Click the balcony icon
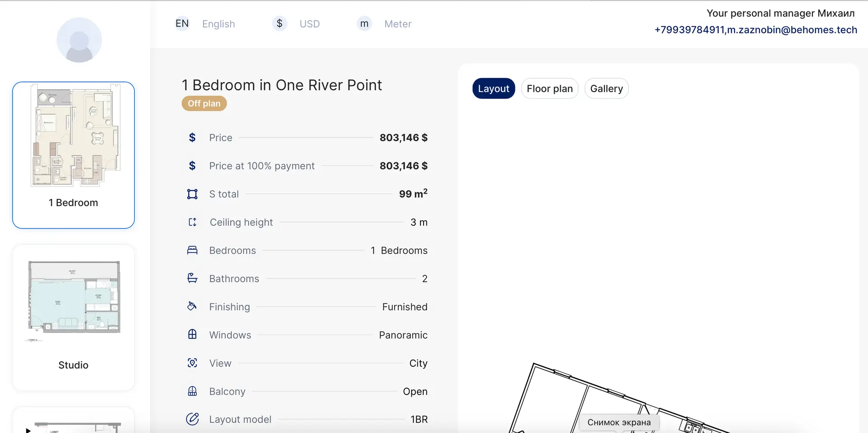 pos(192,391)
